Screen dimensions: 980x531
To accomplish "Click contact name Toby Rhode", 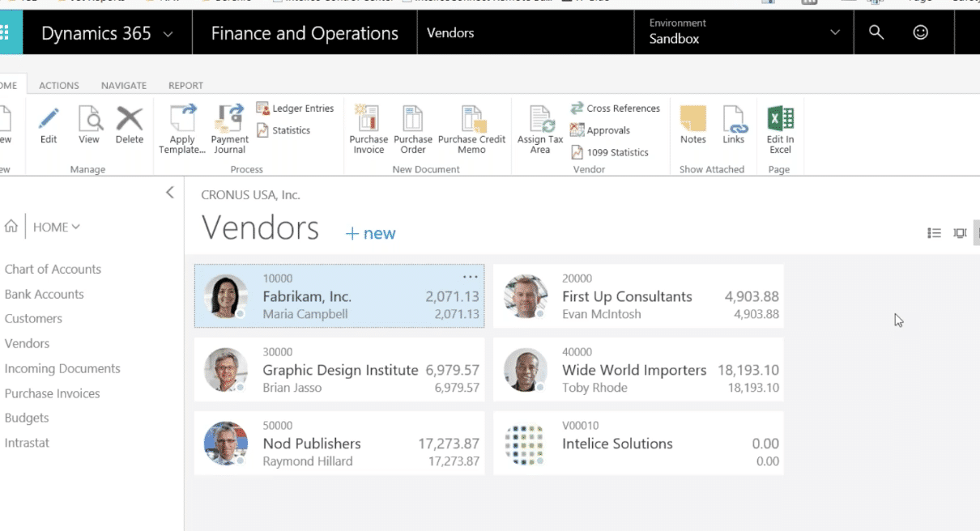I will (x=594, y=388).
